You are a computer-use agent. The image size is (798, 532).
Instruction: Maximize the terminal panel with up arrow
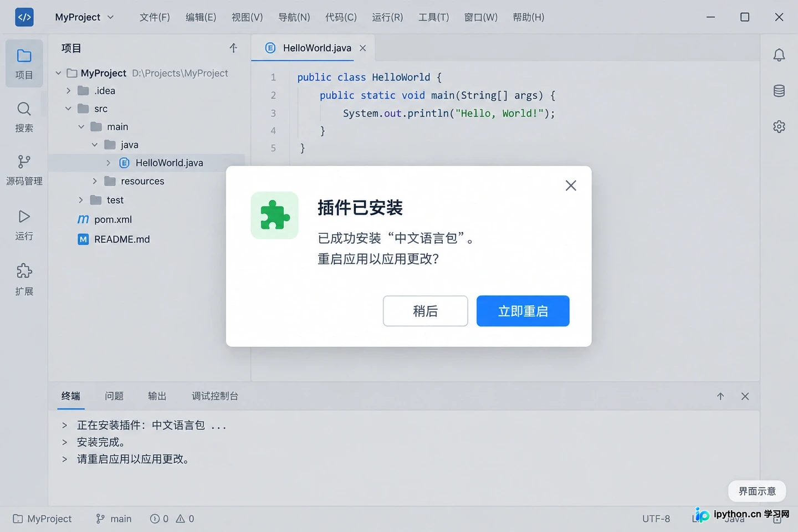click(x=720, y=396)
